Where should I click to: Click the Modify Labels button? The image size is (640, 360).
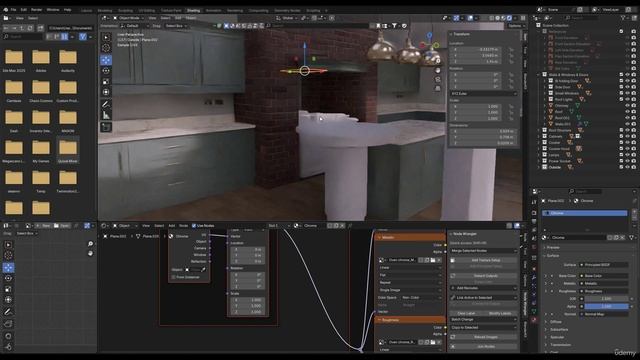(x=500, y=313)
